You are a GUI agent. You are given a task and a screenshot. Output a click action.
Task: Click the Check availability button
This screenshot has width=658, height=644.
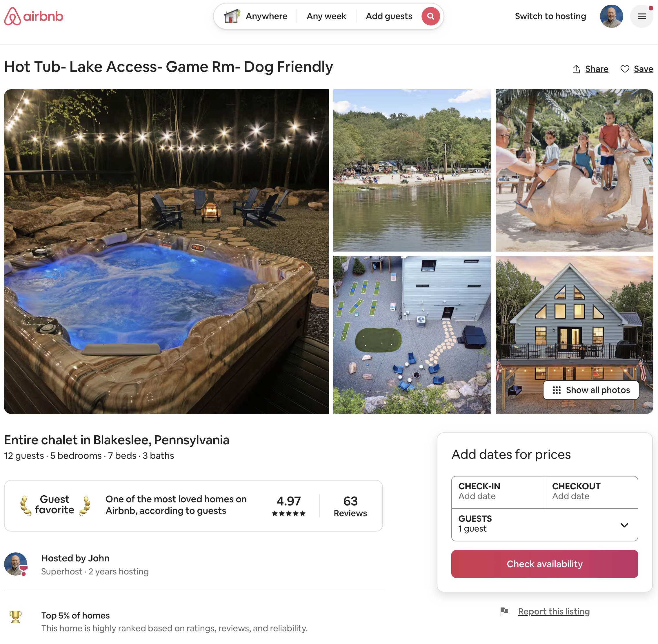click(x=544, y=564)
